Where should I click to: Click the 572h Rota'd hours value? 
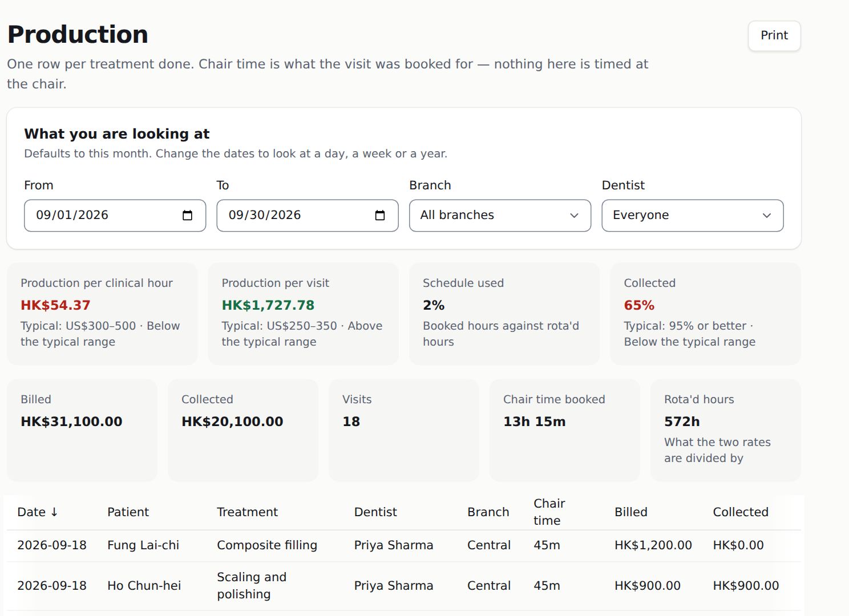coord(682,422)
